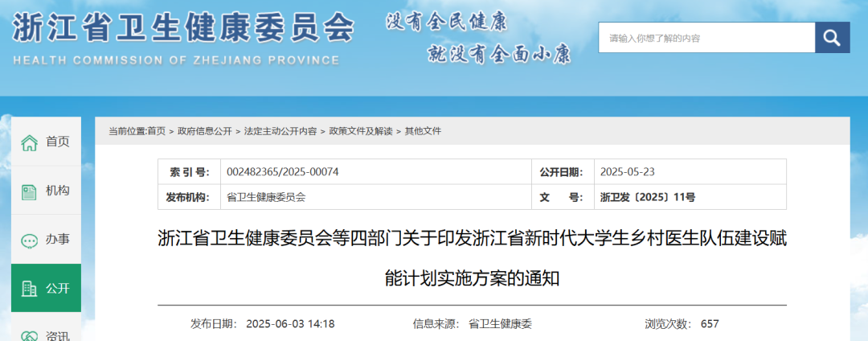
Task: Click the magnifier search button
Action: pos(832,38)
